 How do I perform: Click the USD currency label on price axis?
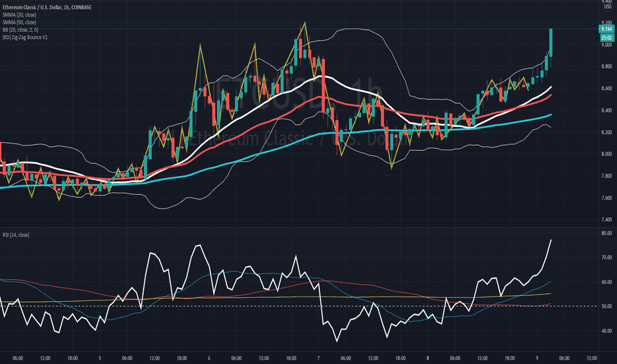[608, 7]
